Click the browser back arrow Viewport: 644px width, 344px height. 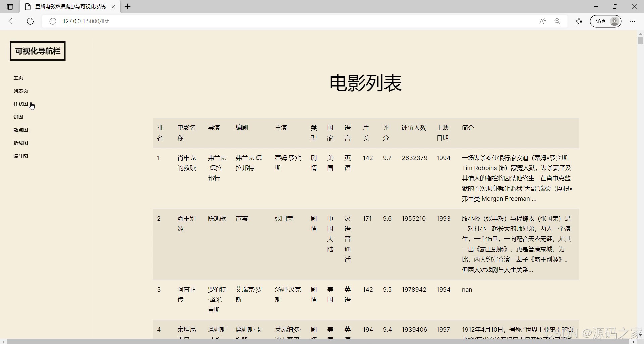(x=12, y=21)
